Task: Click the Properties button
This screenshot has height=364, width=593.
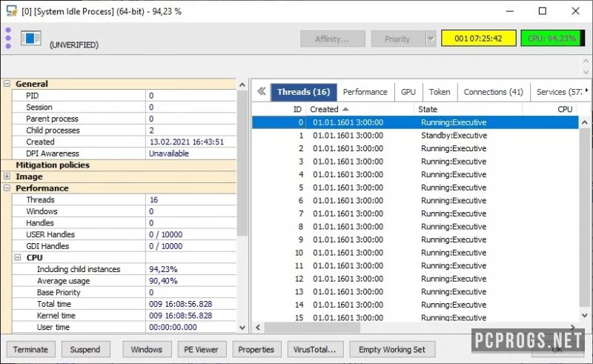Action: pos(256,349)
